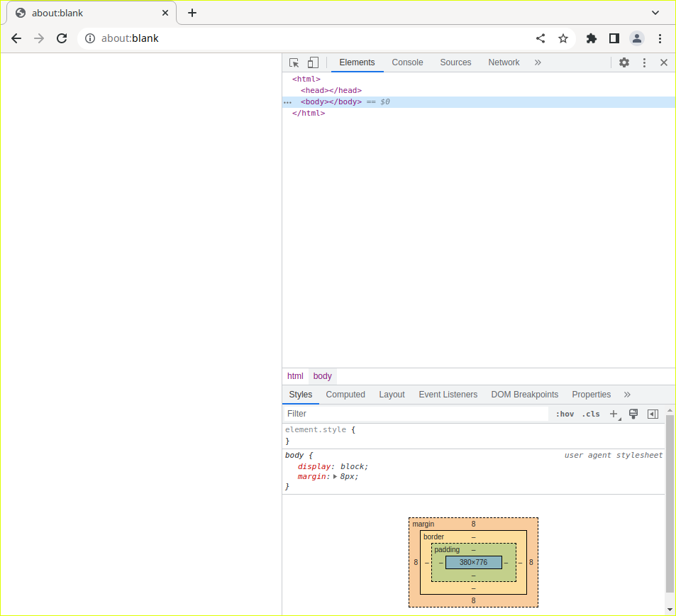The width and height of the screenshot is (676, 616).
Task: Open the Event Listeners pane tab
Action: coord(448,395)
